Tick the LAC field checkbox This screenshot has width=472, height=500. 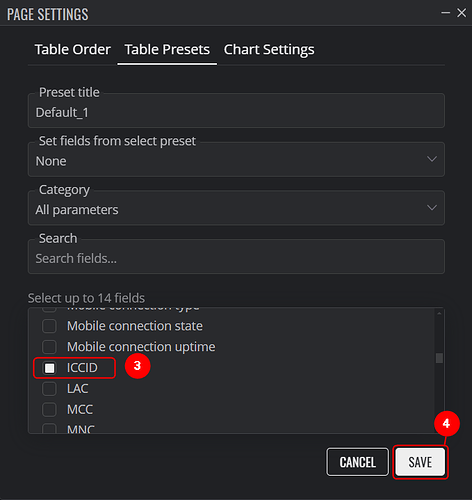click(x=49, y=389)
